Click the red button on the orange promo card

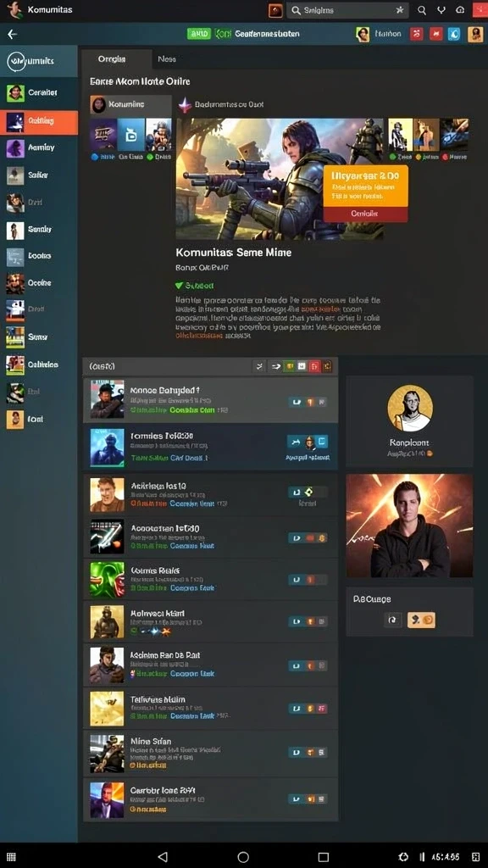click(x=365, y=213)
